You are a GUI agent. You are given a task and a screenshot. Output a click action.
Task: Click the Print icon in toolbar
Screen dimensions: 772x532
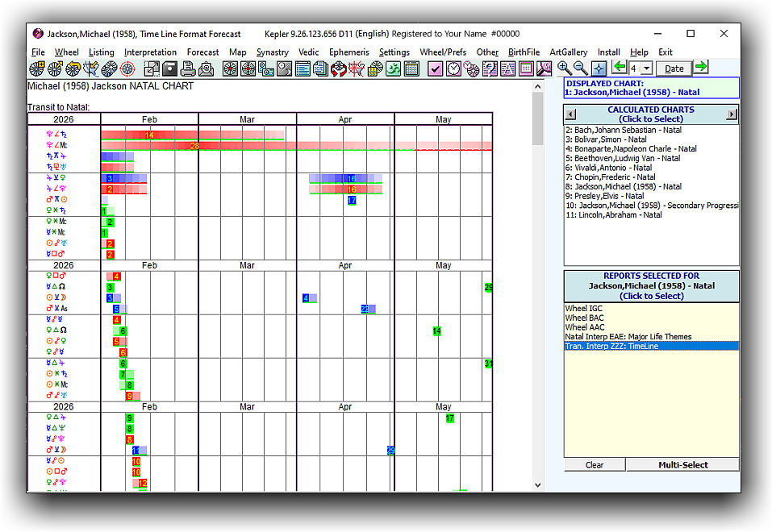(x=189, y=69)
